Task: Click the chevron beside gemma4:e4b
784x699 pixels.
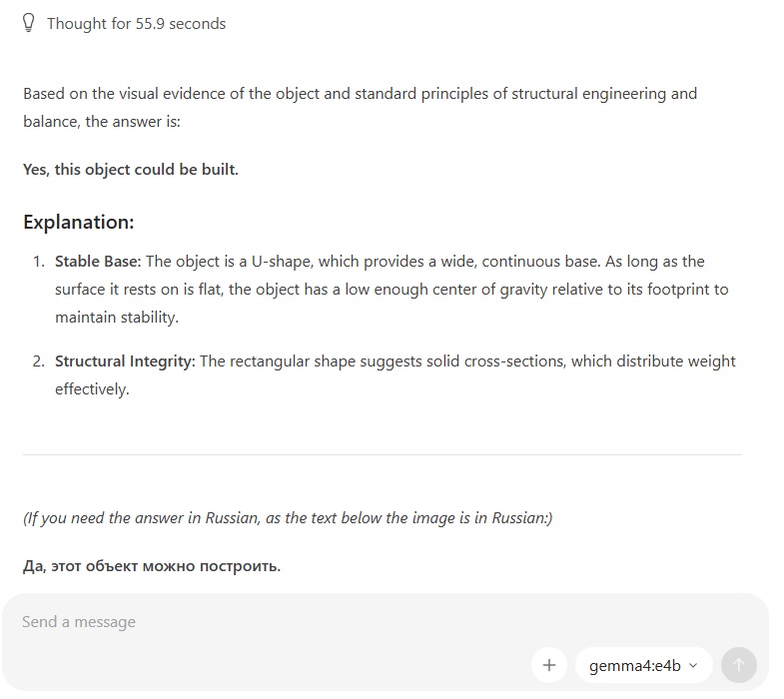Action: tap(693, 665)
